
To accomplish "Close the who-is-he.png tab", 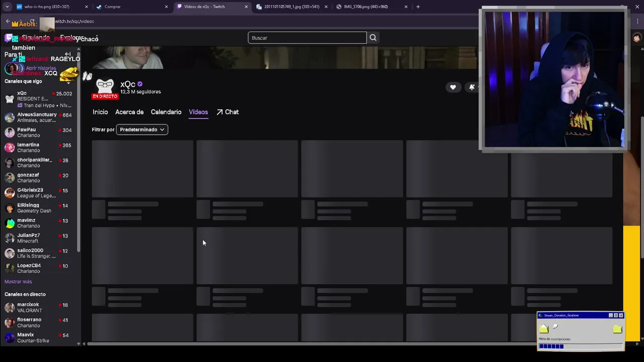I will pos(86,7).
